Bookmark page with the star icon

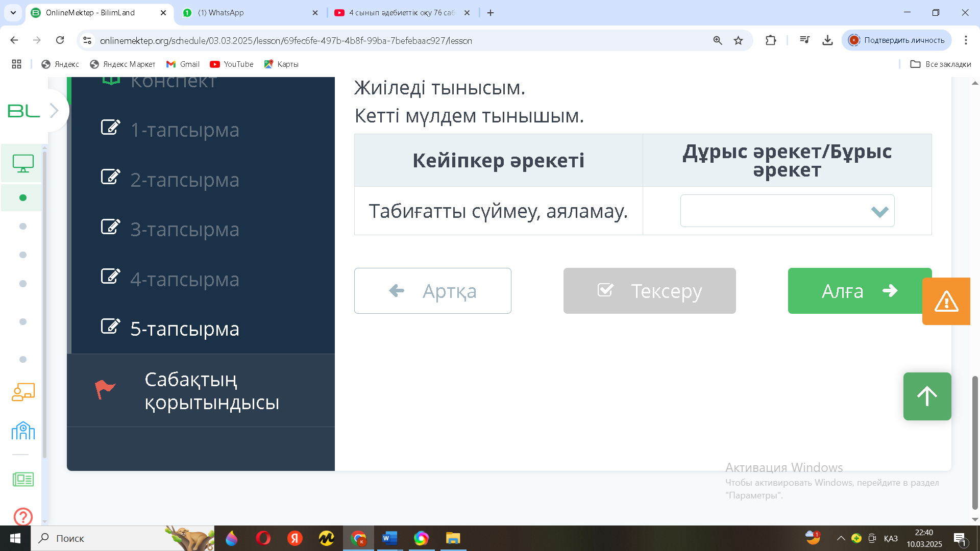pyautogui.click(x=738, y=40)
